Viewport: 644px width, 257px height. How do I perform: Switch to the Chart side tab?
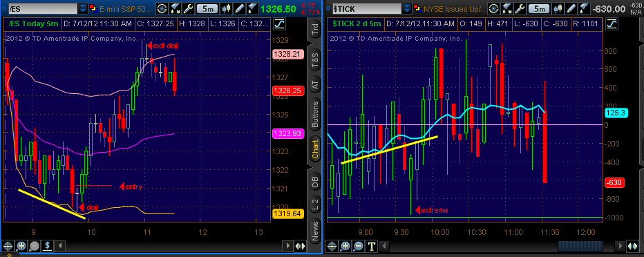click(x=315, y=149)
